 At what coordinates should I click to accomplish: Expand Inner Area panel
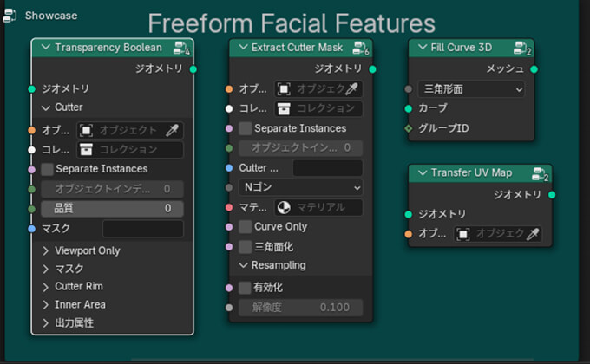click(x=46, y=304)
